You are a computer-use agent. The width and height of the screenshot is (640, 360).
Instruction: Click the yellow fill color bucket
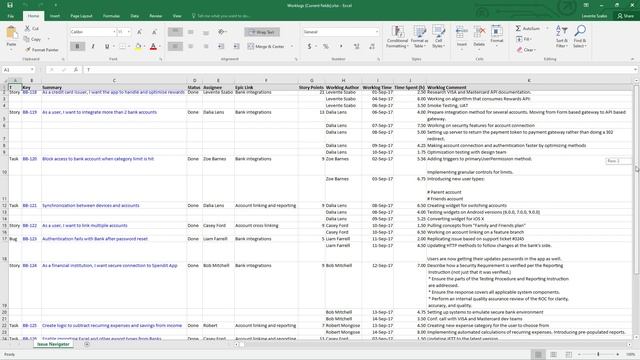(x=138, y=47)
